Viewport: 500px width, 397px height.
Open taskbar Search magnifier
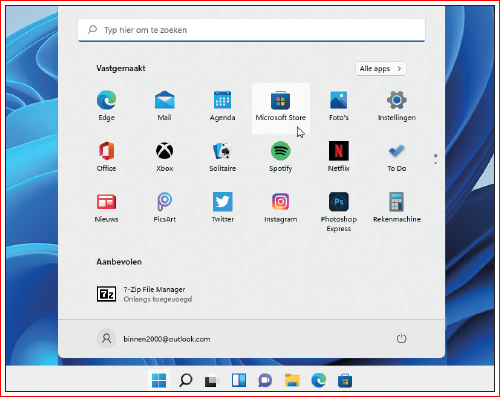185,380
